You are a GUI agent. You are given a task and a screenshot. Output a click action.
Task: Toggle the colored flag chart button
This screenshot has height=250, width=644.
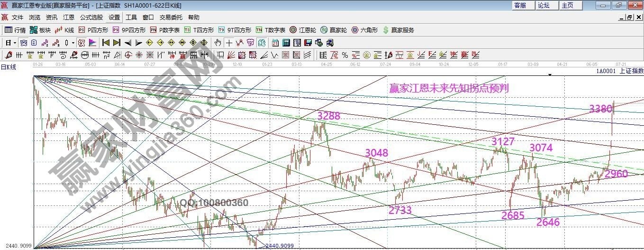tap(92, 43)
